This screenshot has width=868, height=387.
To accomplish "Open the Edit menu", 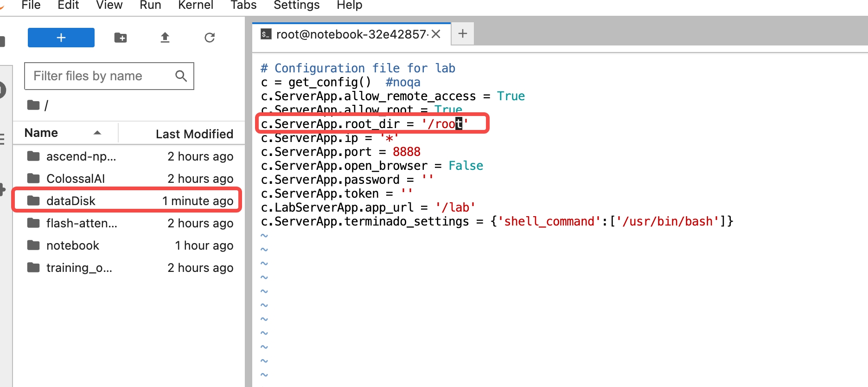I will tap(68, 5).
